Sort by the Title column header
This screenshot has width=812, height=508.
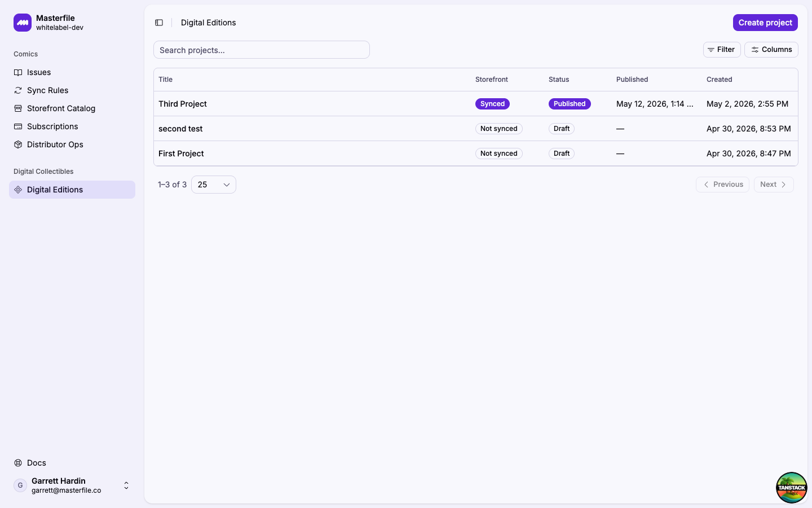click(165, 80)
